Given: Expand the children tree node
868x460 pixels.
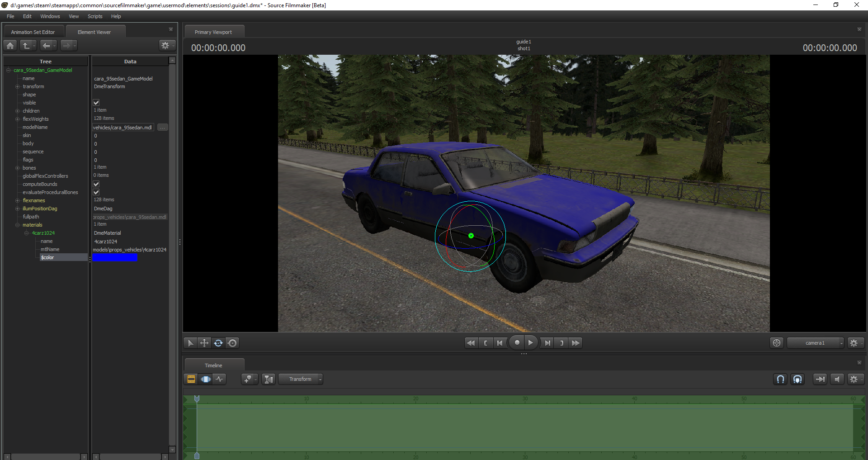Looking at the screenshot, I should [18, 111].
